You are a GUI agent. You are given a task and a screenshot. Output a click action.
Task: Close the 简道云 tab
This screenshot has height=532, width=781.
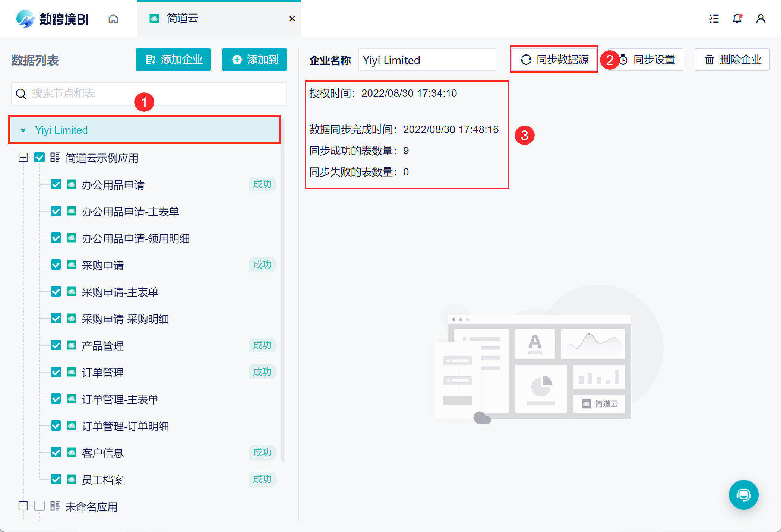(x=292, y=19)
